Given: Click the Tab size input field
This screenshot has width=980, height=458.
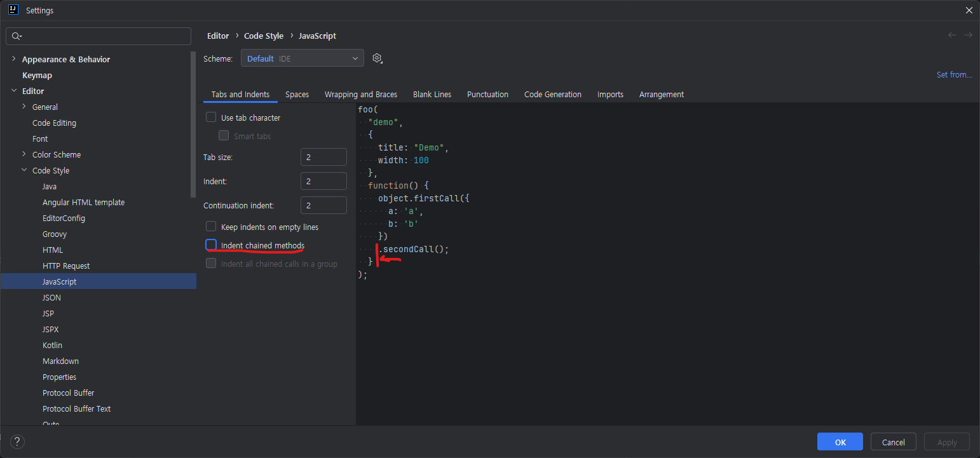Looking at the screenshot, I should [323, 157].
